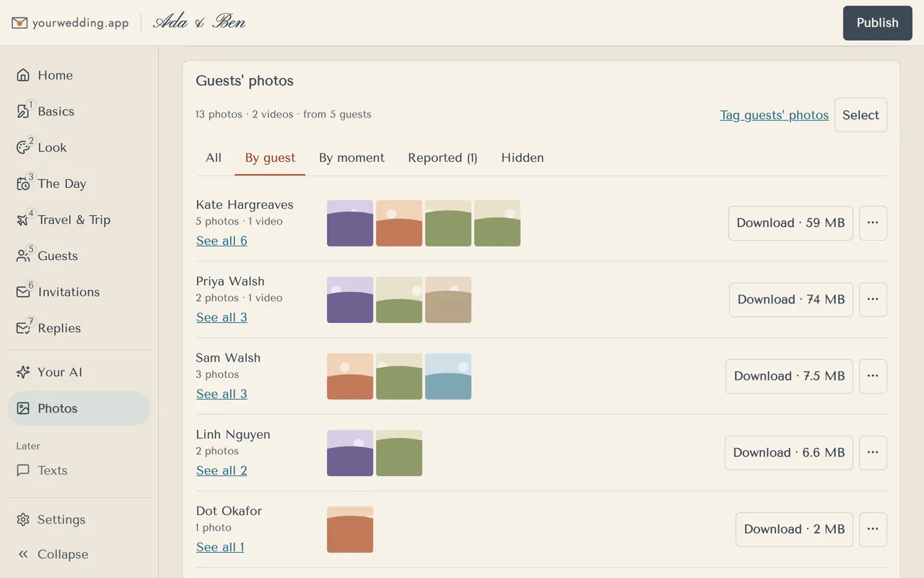Click the Look palette icon
The image size is (924, 578).
tap(23, 147)
